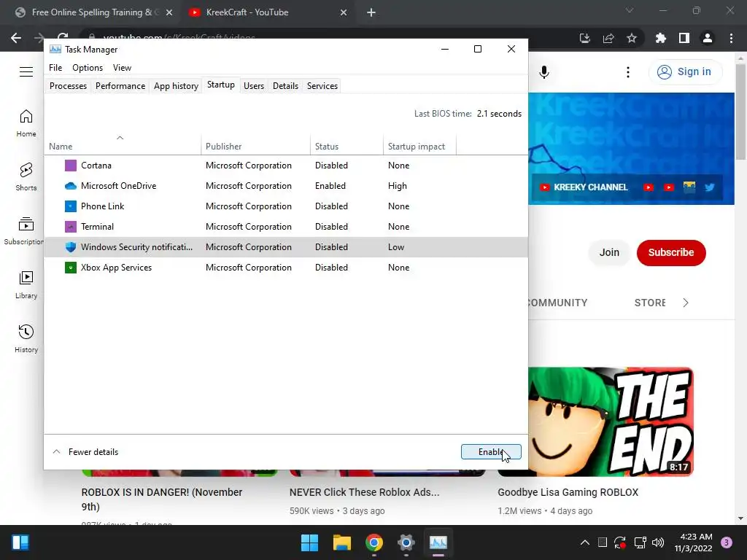Click the red Subscribe button
Screen dimensions: 747x560
[671, 252]
